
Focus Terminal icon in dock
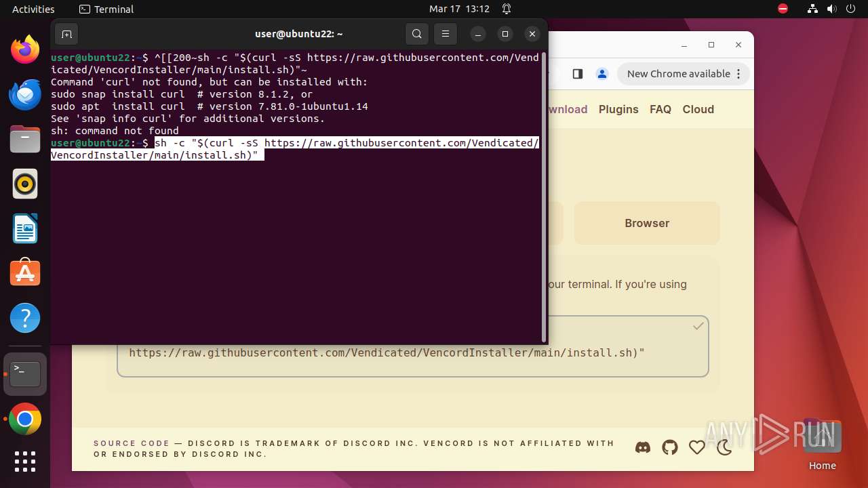point(25,374)
